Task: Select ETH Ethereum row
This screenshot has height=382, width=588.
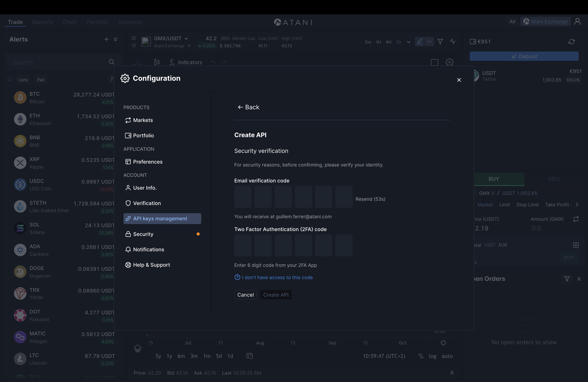Action: (x=64, y=119)
